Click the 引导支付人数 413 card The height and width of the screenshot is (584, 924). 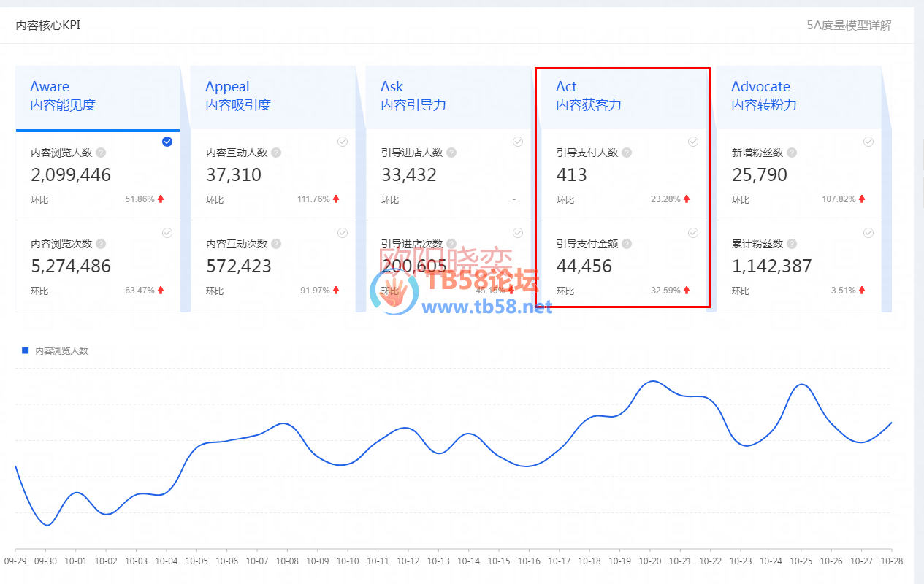click(x=622, y=175)
